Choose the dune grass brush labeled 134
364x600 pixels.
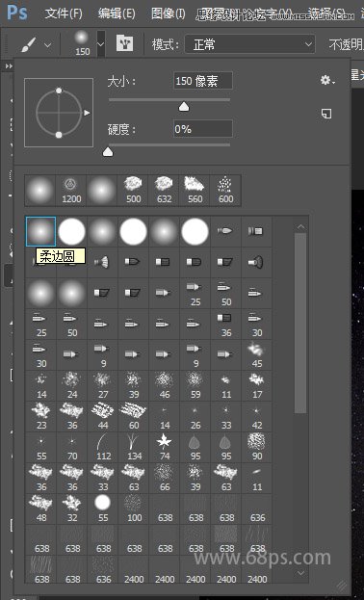[x=134, y=448]
